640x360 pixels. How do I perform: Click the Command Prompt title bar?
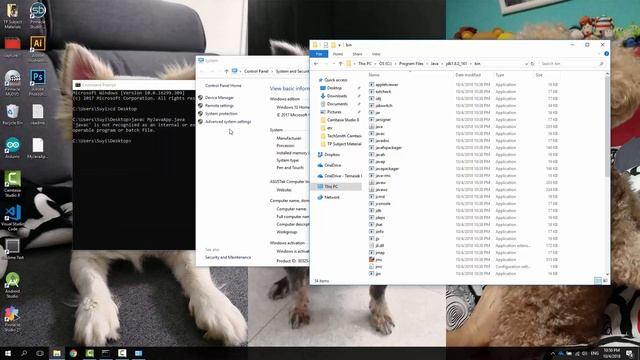pyautogui.click(x=134, y=85)
